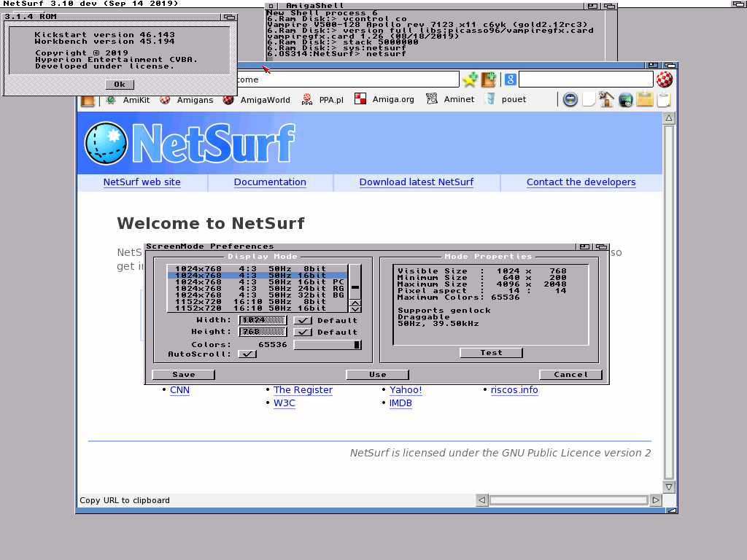Click the red-white boing ball throbber
Screen dimensions: 747x560
[x=665, y=79]
